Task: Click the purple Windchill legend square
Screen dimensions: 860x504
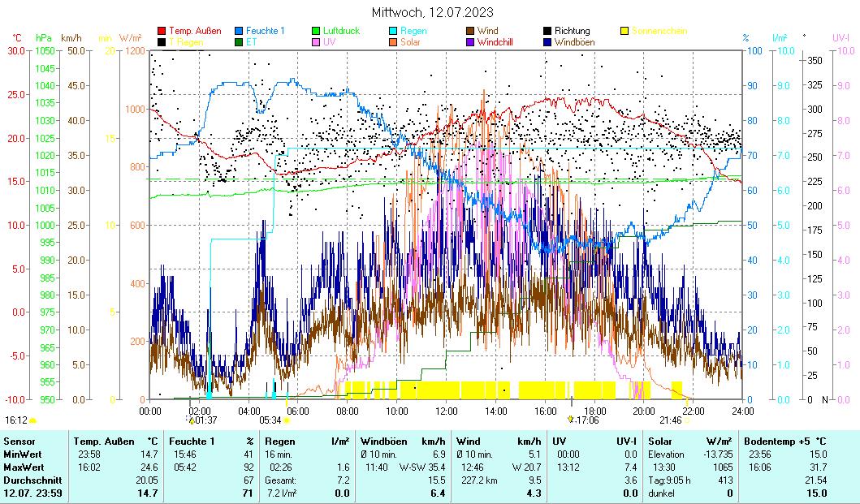Action: pyautogui.click(x=471, y=42)
